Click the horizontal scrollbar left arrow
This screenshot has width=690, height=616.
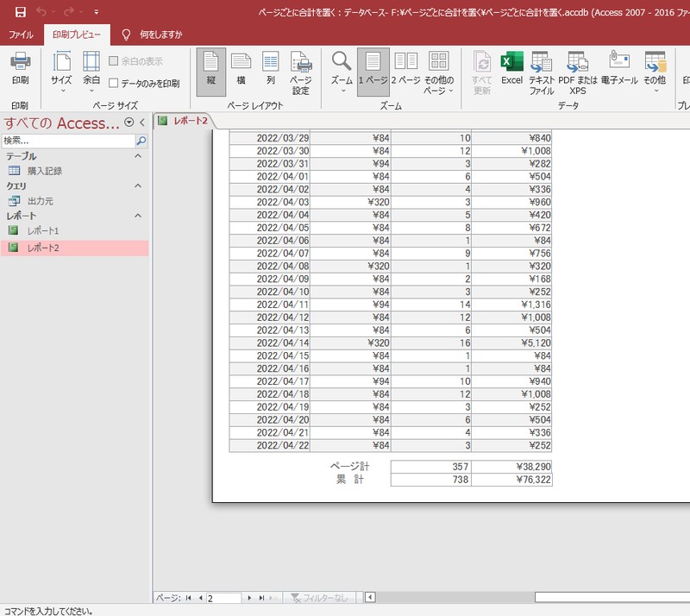click(370, 598)
